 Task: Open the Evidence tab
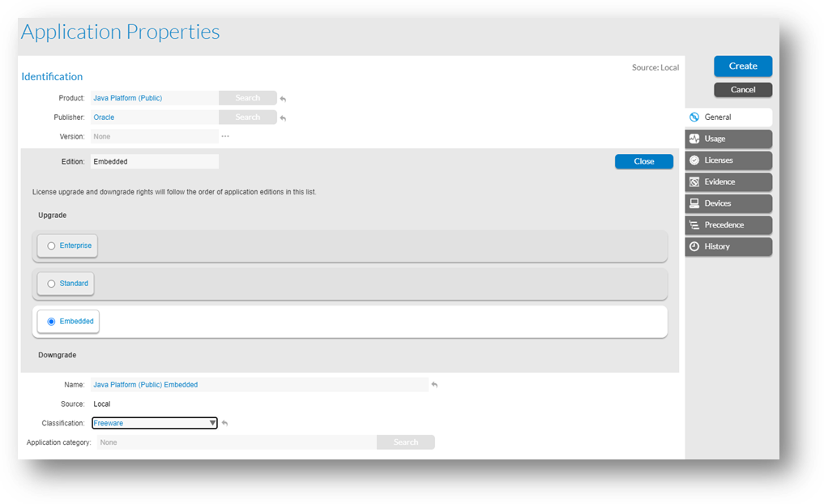click(728, 182)
